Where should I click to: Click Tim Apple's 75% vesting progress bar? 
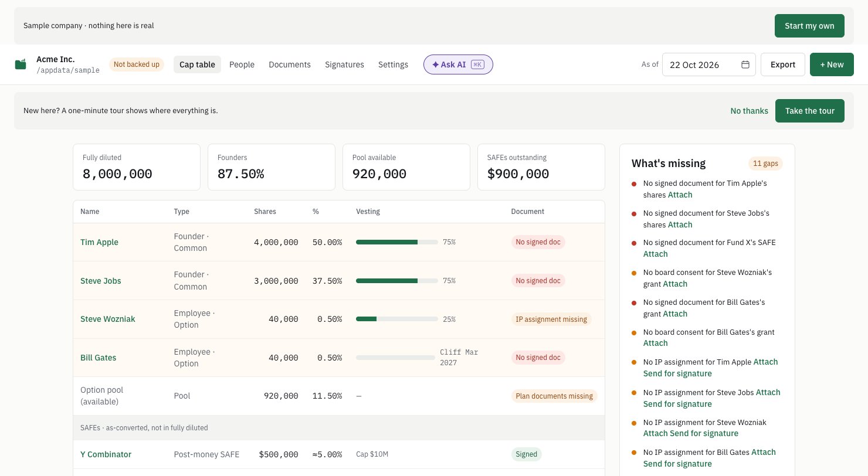click(x=397, y=242)
